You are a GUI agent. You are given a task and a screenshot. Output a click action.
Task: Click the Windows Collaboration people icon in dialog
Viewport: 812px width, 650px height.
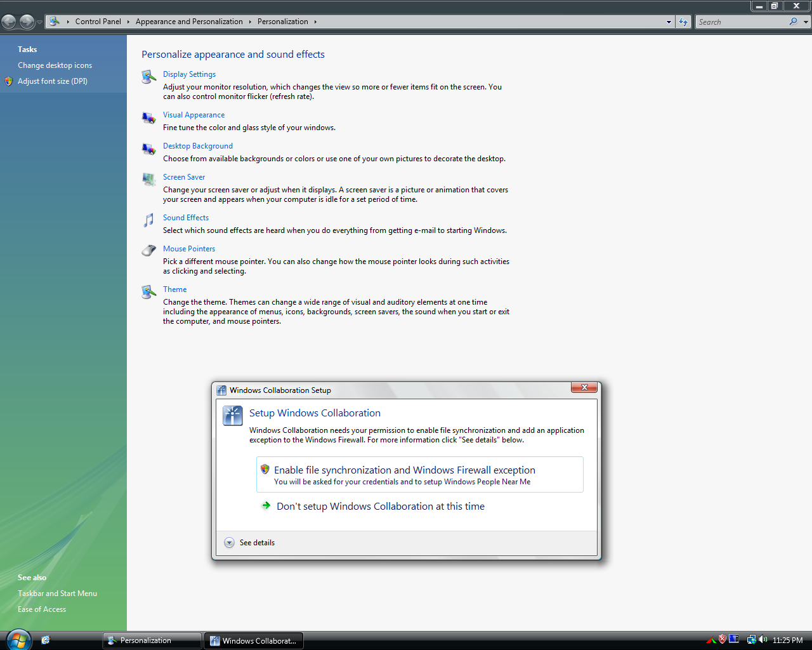[x=233, y=415]
